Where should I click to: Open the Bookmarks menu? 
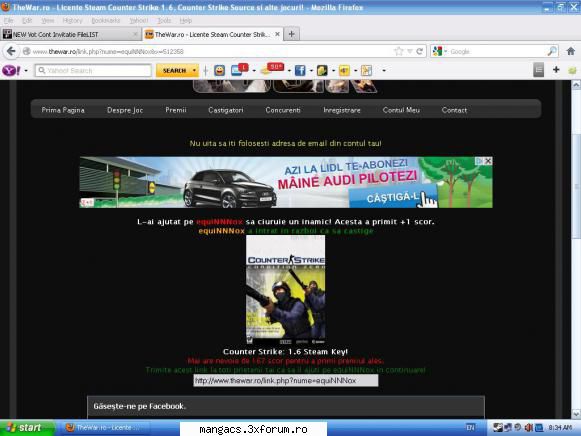(x=106, y=20)
